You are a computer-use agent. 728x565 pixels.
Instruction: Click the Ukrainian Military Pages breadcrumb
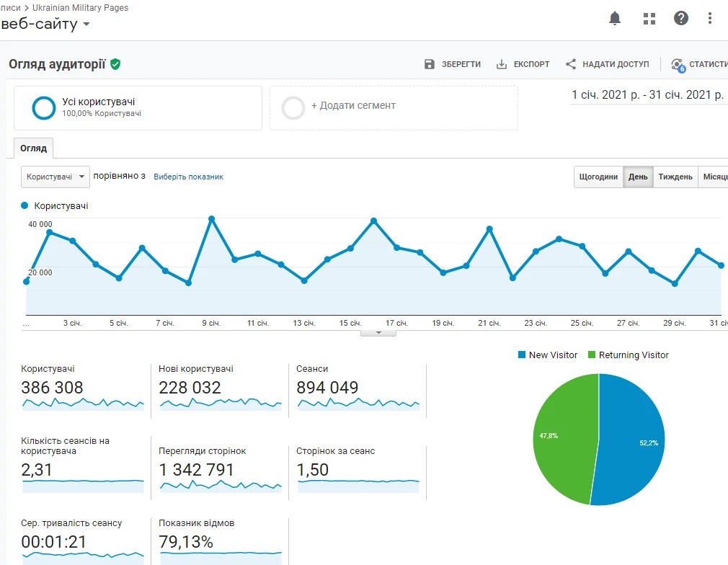pos(80,7)
